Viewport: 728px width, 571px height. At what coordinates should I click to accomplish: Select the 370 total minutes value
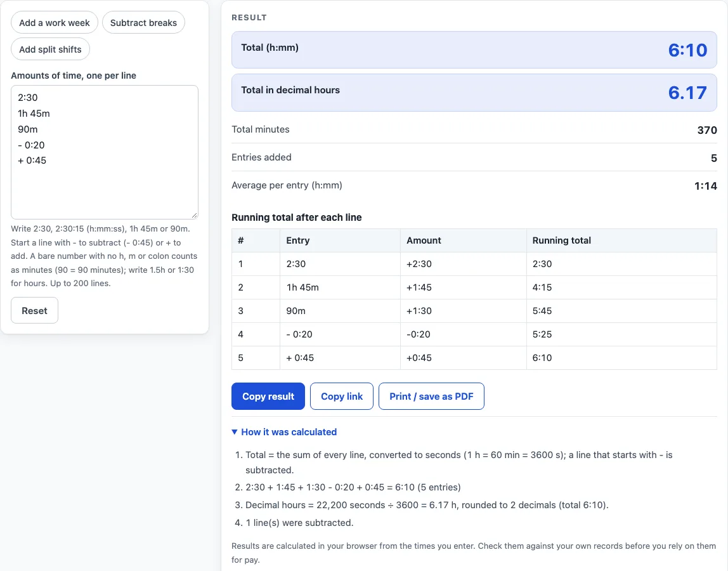(x=707, y=130)
